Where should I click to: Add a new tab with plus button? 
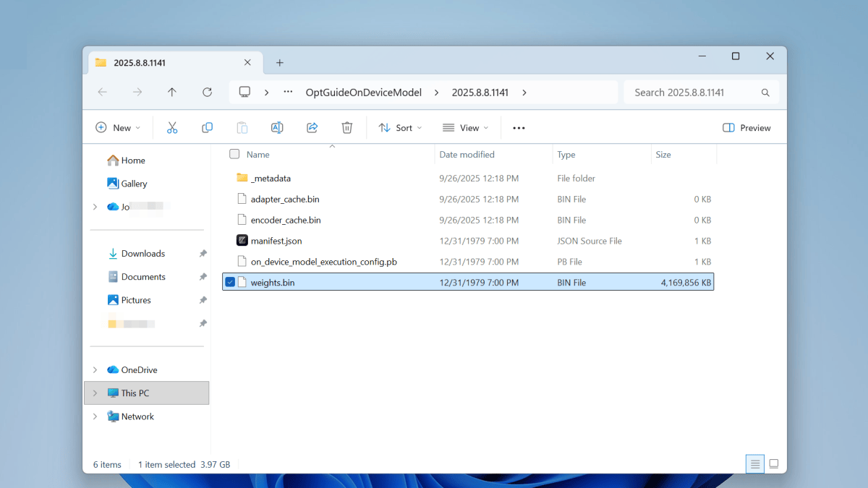tap(280, 63)
